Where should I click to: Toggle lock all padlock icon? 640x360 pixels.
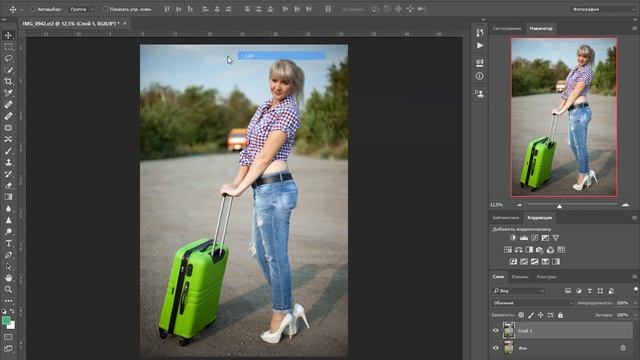click(560, 315)
